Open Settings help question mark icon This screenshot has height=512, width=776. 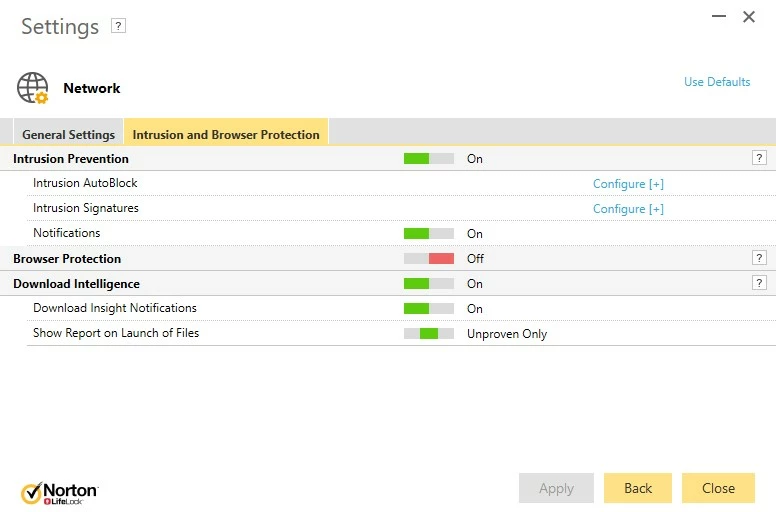click(118, 26)
